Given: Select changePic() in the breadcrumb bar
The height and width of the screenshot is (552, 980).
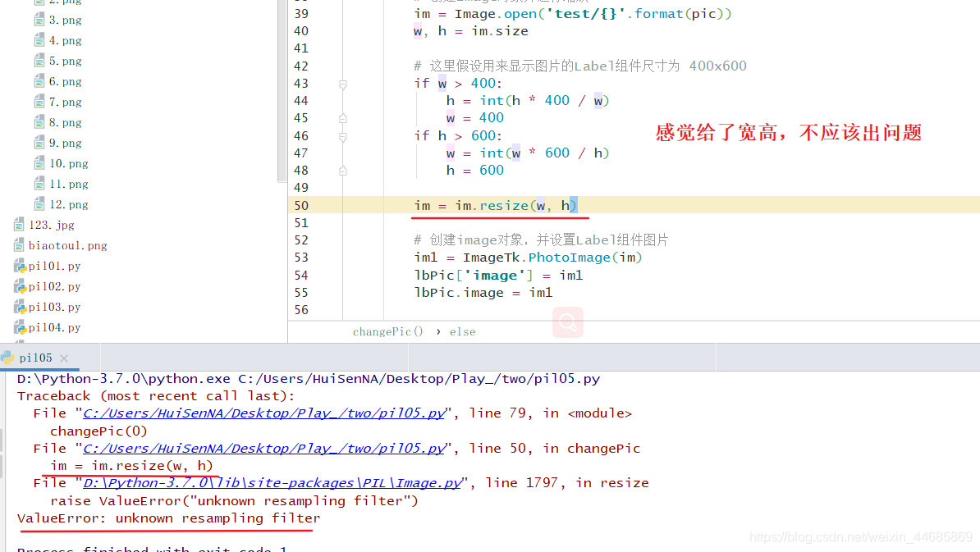Looking at the screenshot, I should [x=387, y=331].
